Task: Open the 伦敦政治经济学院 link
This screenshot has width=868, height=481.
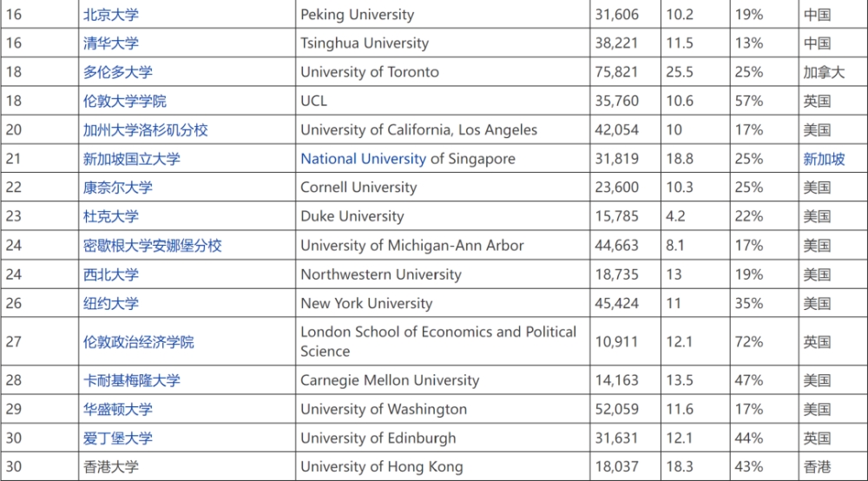Action: pos(138,342)
